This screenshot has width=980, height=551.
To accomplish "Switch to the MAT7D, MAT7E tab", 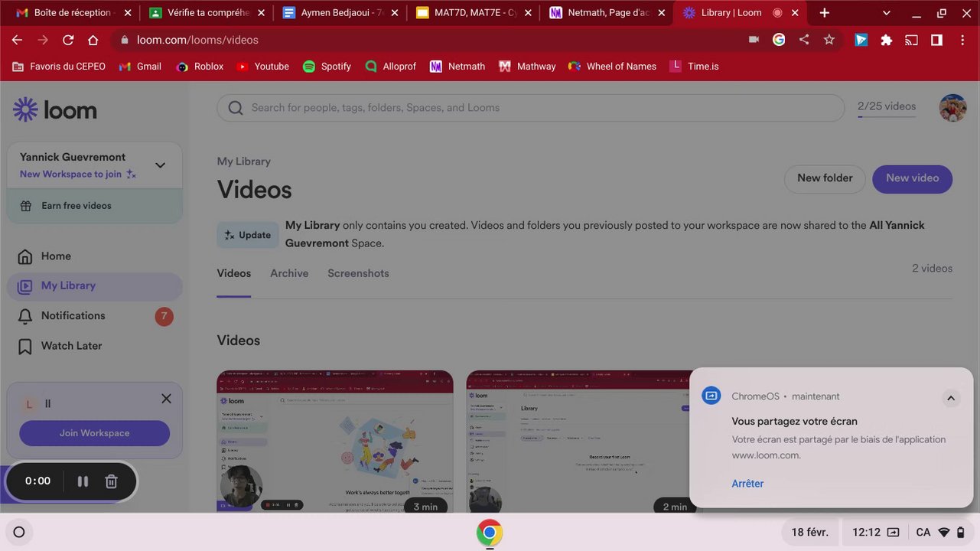I will 474,13.
